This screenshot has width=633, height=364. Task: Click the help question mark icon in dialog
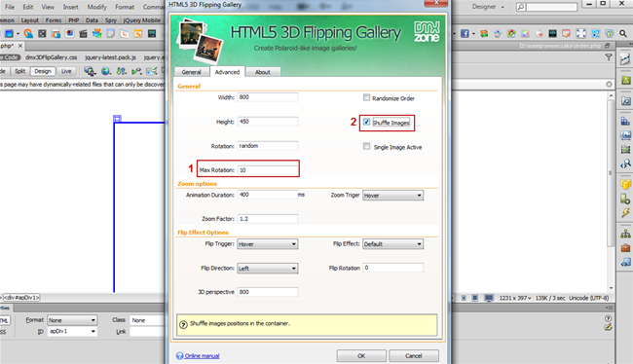coord(183,324)
